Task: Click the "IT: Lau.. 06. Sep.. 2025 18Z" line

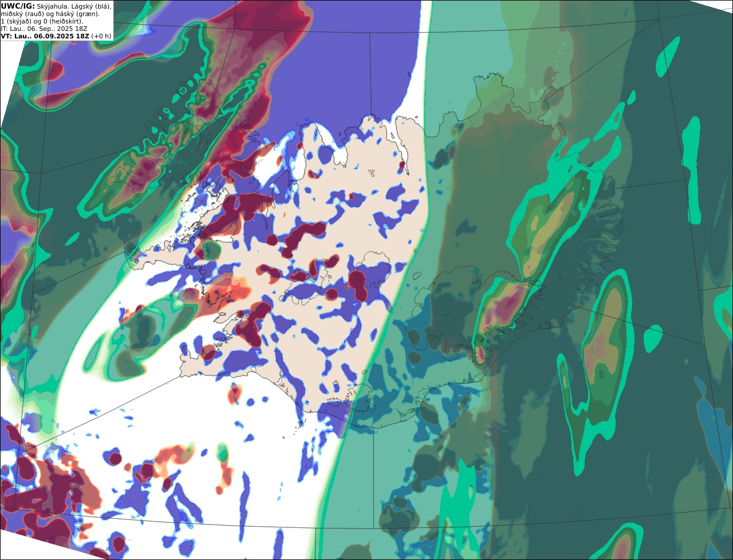Action: 44,29
